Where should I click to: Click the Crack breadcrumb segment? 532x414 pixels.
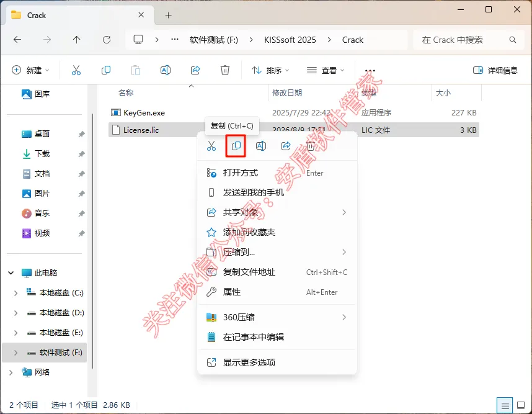(x=353, y=40)
